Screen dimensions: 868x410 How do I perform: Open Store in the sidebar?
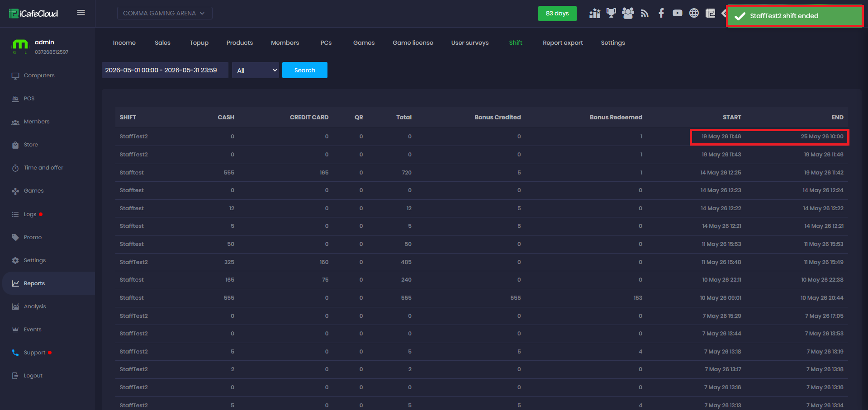pyautogui.click(x=31, y=145)
